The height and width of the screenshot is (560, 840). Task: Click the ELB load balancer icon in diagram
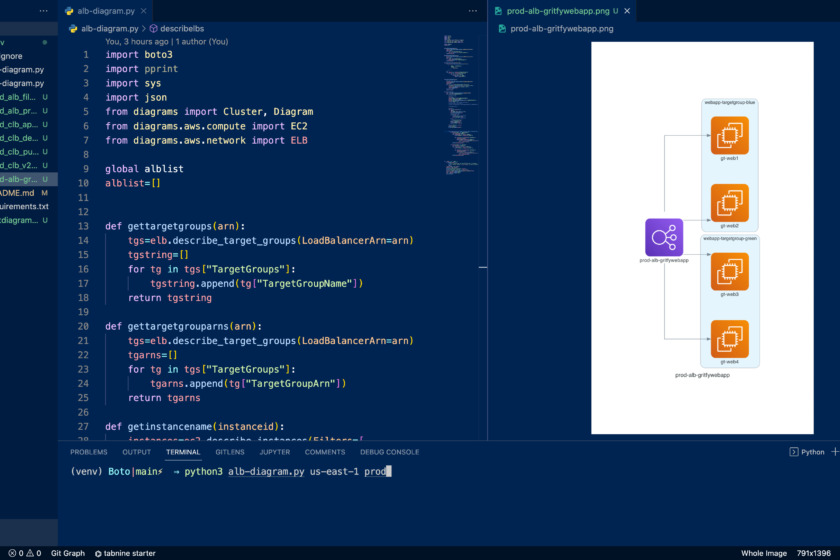[663, 237]
